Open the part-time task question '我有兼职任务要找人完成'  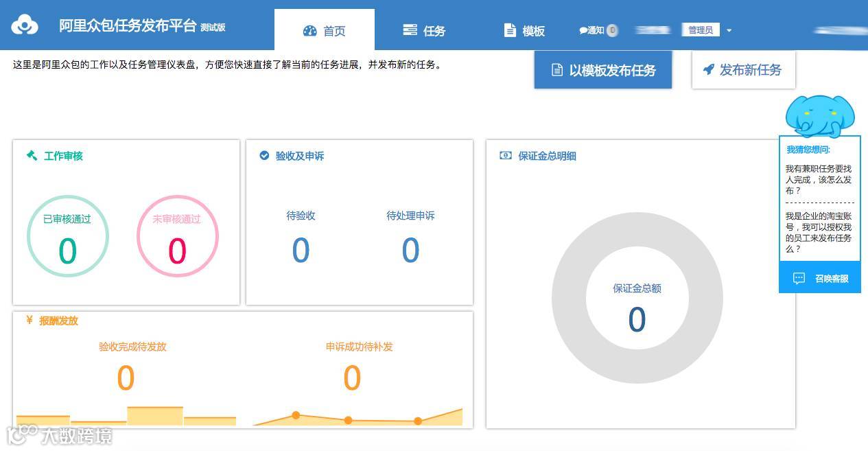pyautogui.click(x=819, y=179)
